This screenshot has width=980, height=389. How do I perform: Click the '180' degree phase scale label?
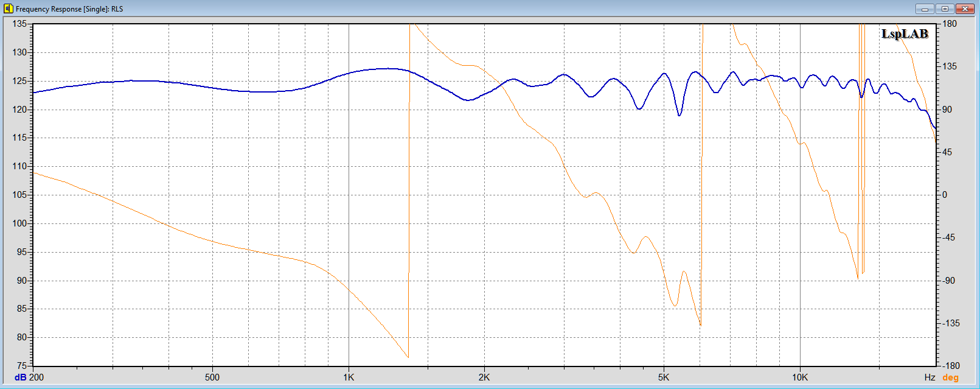(x=950, y=24)
